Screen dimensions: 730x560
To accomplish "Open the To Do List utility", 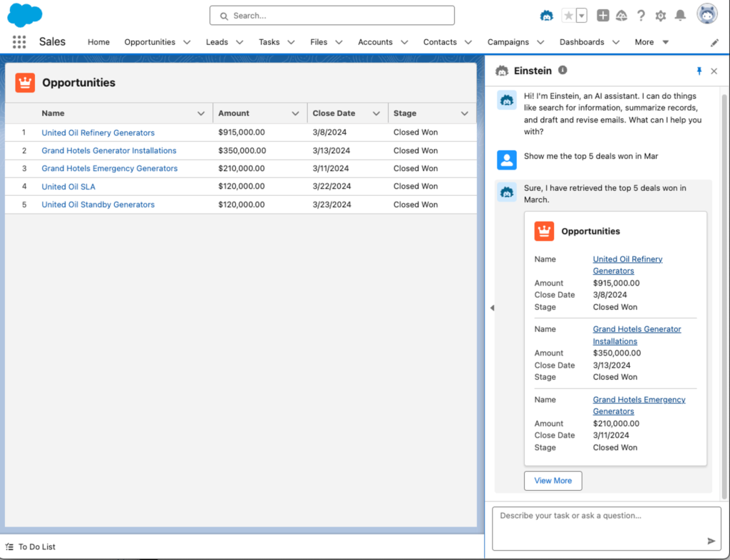I will tap(31, 547).
